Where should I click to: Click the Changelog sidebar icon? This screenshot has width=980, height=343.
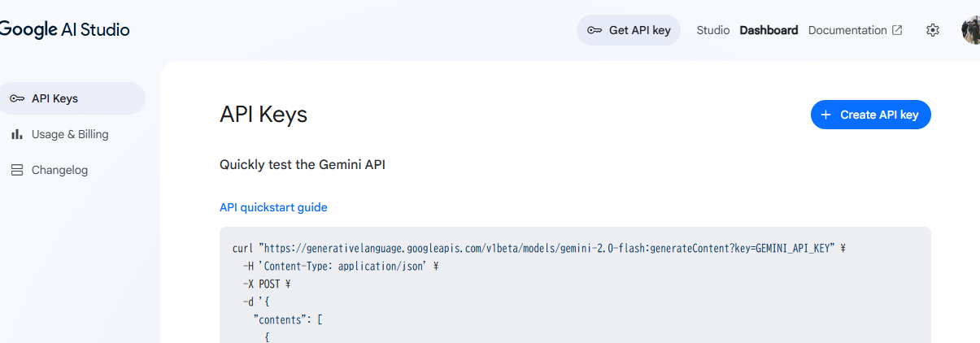pyautogui.click(x=16, y=170)
